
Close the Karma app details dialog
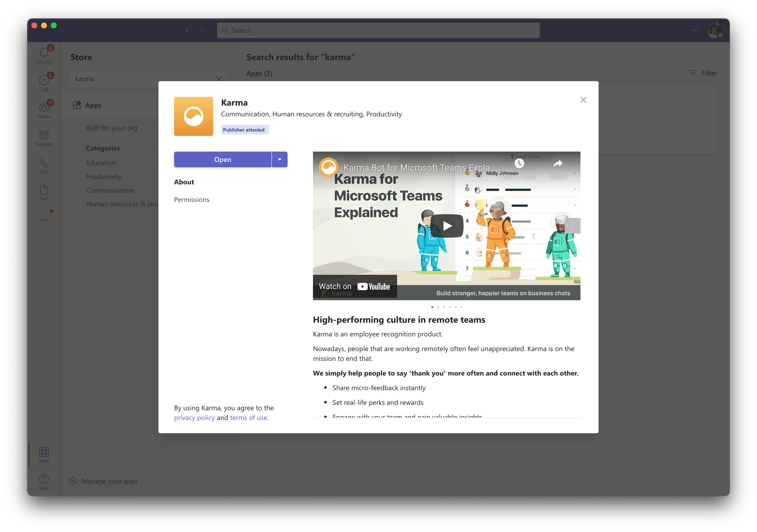coord(583,100)
